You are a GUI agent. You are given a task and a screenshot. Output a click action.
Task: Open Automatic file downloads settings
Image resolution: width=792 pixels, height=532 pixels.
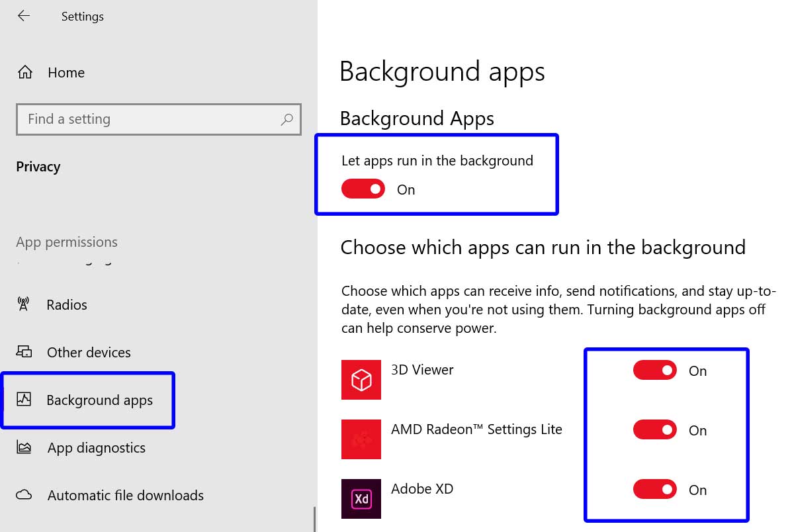[x=125, y=495]
